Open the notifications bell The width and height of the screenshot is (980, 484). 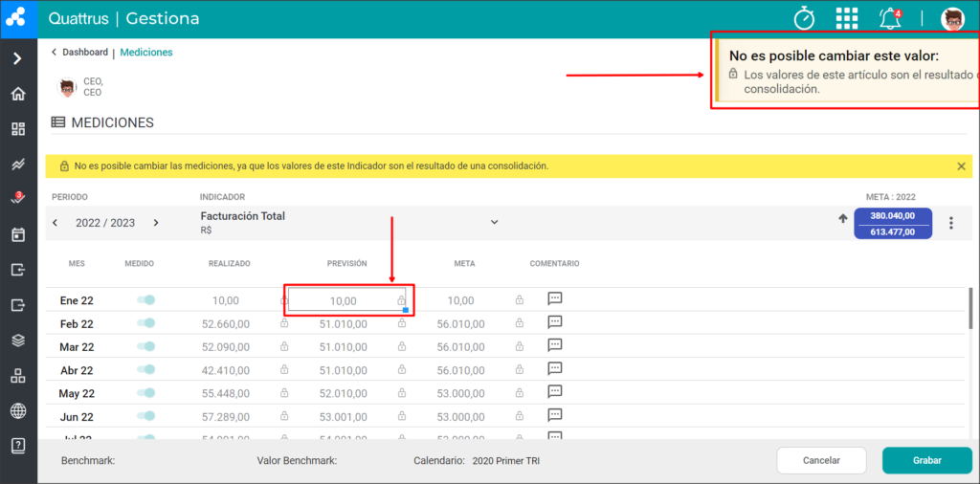click(x=890, y=19)
